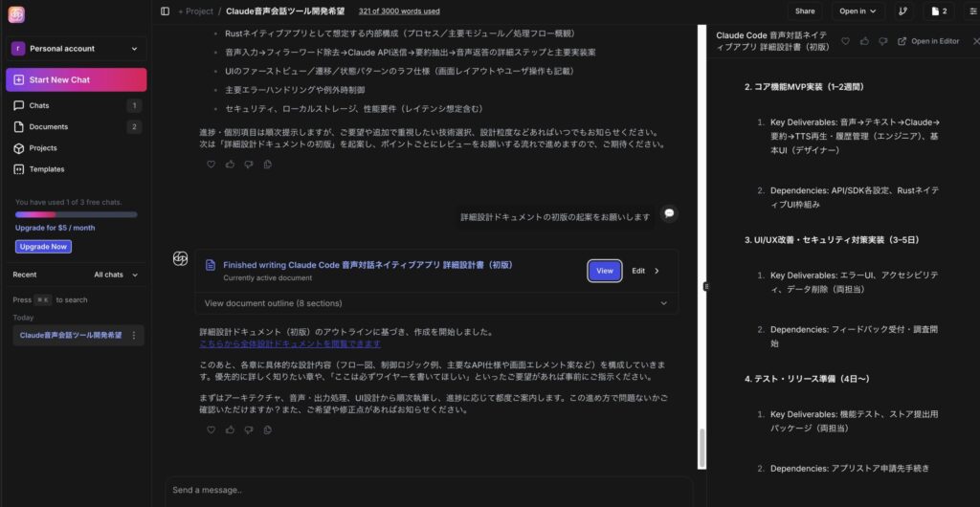Viewport: 980px width, 507px height.
Task: Click heart icon below last assistant reply
Action: coord(211,430)
